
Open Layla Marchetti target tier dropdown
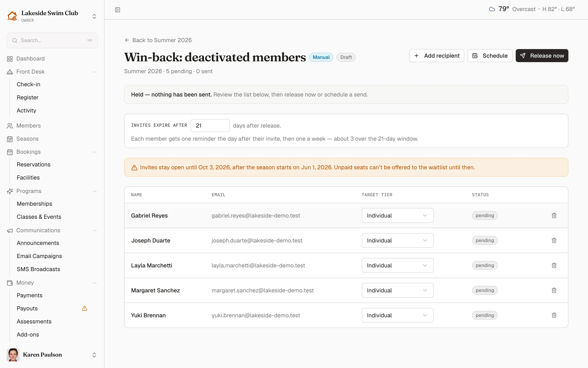(398, 265)
